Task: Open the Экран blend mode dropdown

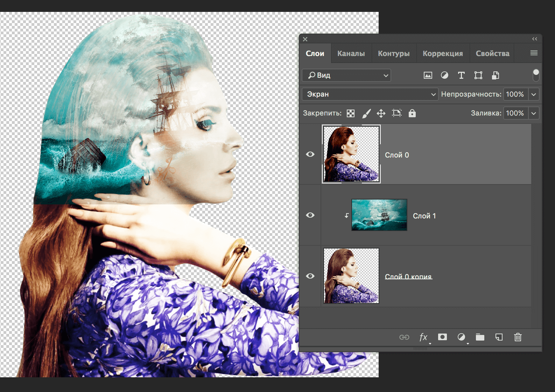Action: click(370, 94)
